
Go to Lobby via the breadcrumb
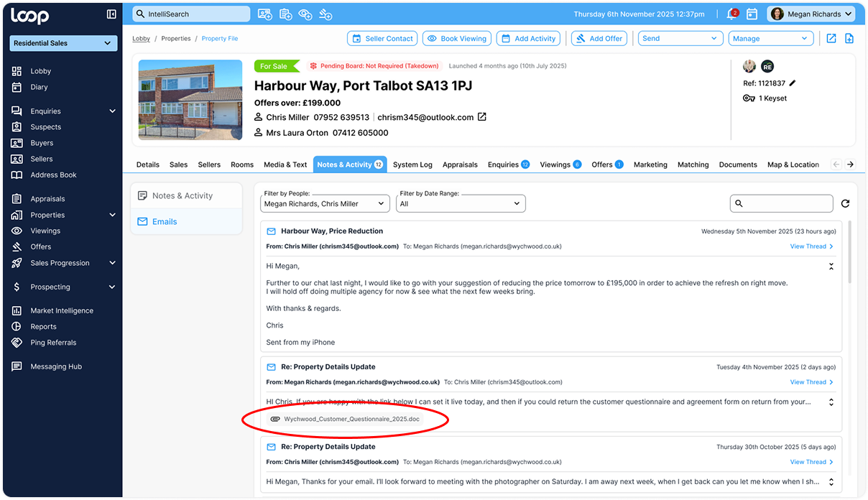click(x=142, y=39)
